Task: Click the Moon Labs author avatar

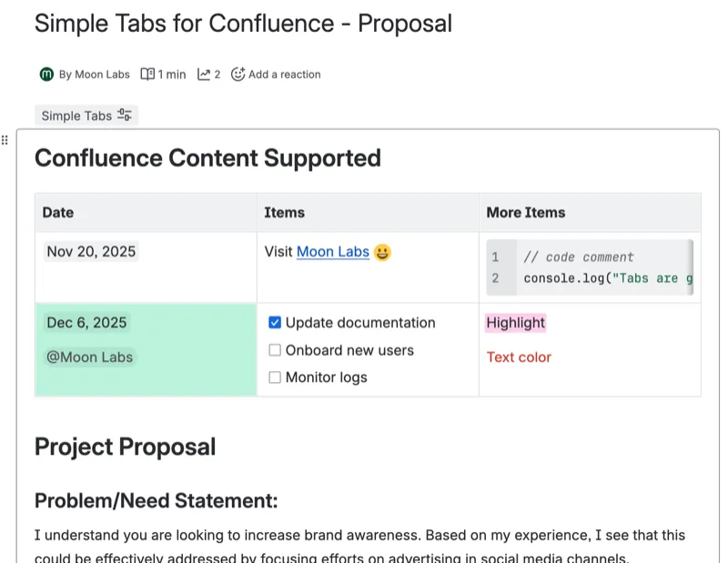Action: coord(46,75)
